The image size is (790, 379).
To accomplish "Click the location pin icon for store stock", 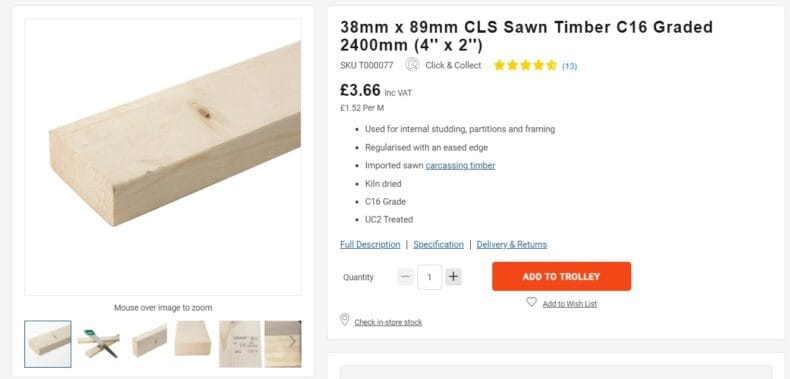I will [345, 320].
